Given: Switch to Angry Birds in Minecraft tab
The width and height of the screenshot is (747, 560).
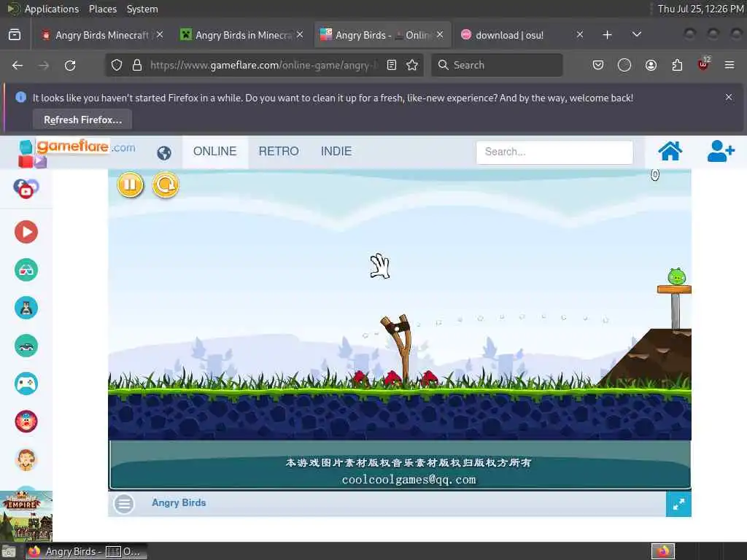Looking at the screenshot, I should [243, 35].
